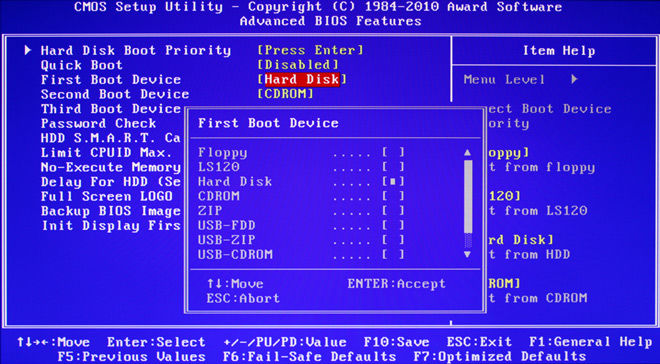Select the Second Boot Device setting label

click(x=115, y=94)
